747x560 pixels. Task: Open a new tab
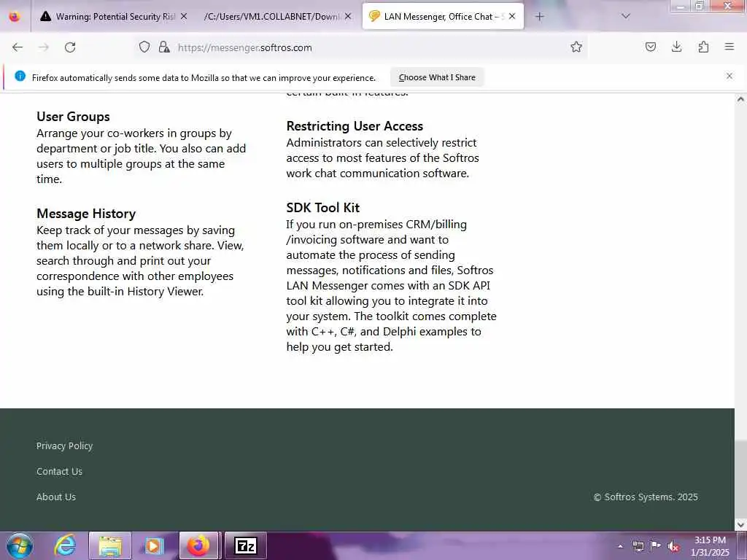pyautogui.click(x=539, y=17)
